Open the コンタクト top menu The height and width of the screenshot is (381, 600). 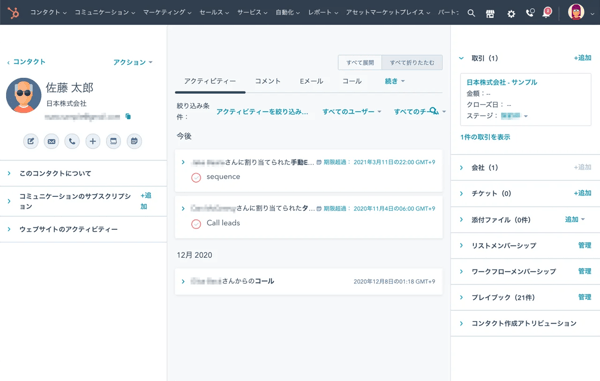click(x=48, y=13)
